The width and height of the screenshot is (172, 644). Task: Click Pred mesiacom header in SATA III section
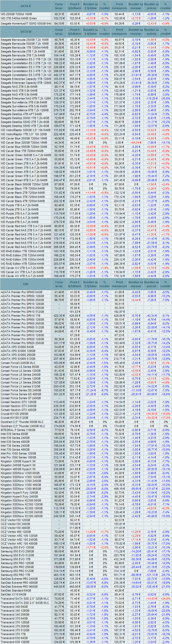pyautogui.click(x=119, y=32)
